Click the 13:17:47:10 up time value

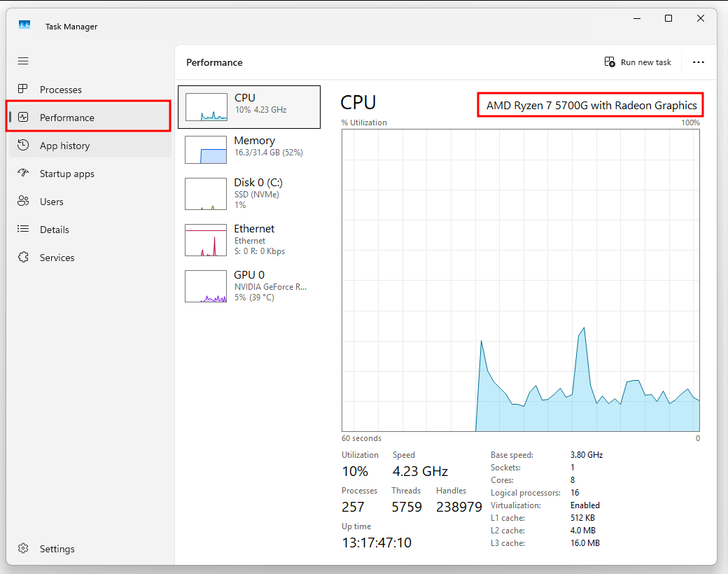coord(377,542)
